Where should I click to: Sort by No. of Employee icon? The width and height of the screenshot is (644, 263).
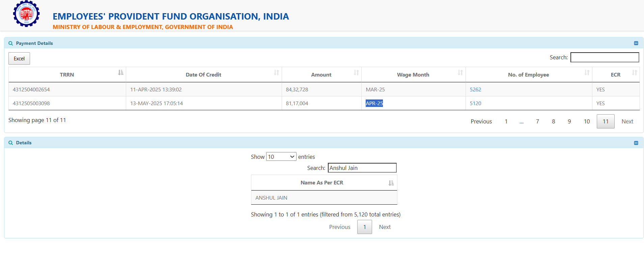pos(587,73)
